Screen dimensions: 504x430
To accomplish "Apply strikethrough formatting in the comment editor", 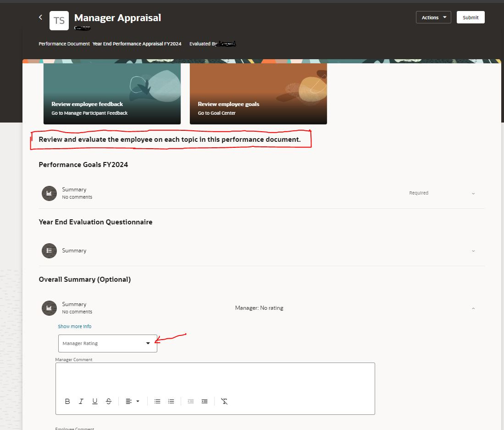I will [x=109, y=401].
